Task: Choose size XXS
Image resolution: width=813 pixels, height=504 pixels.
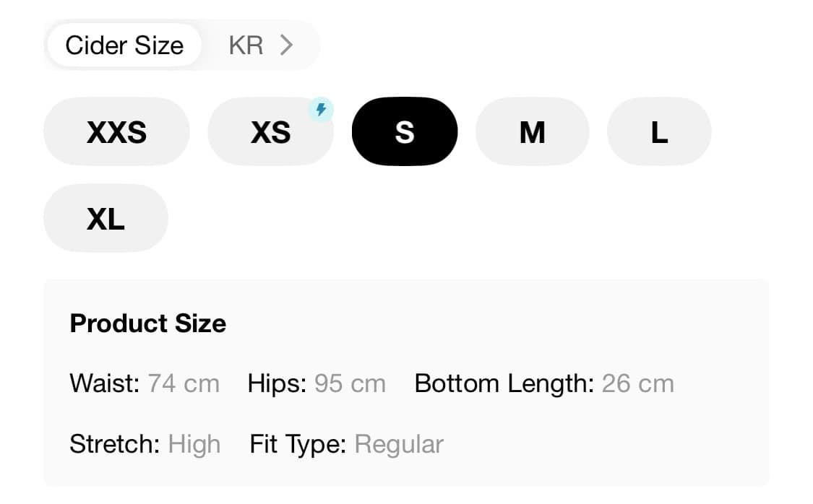Action: pyautogui.click(x=116, y=132)
